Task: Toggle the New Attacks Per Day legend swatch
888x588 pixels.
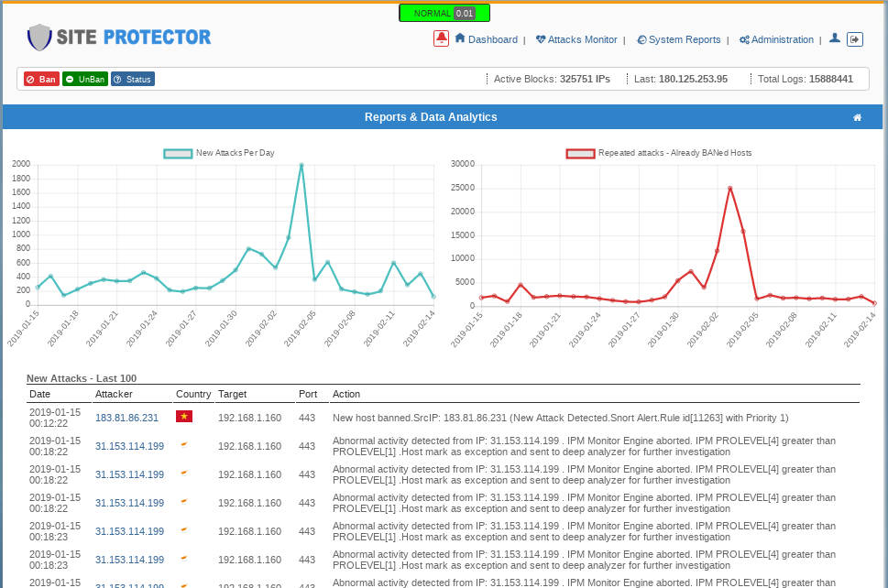Action: pyautogui.click(x=178, y=153)
